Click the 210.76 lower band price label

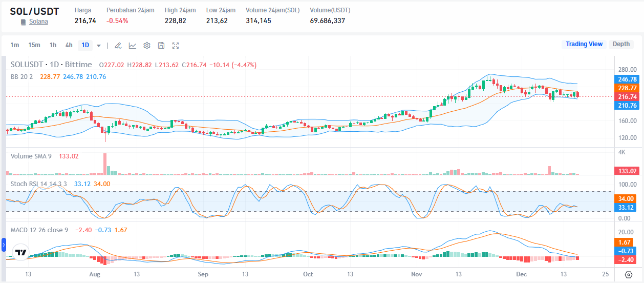click(627, 106)
